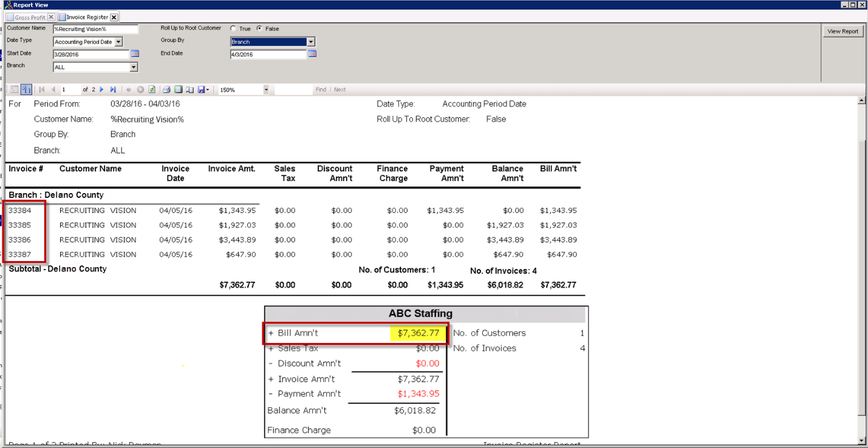The width and height of the screenshot is (868, 448).
Task: Click invoice number 33387
Action: [x=20, y=254]
